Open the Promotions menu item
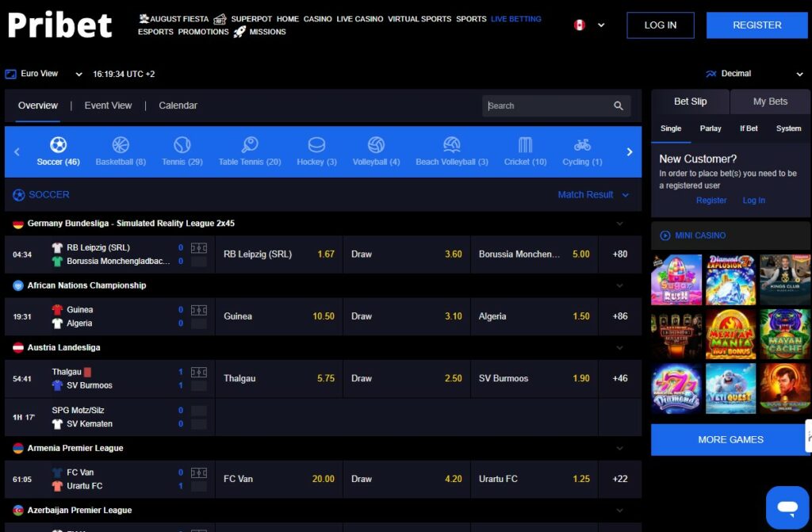Image resolution: width=812 pixels, height=532 pixels. [203, 32]
